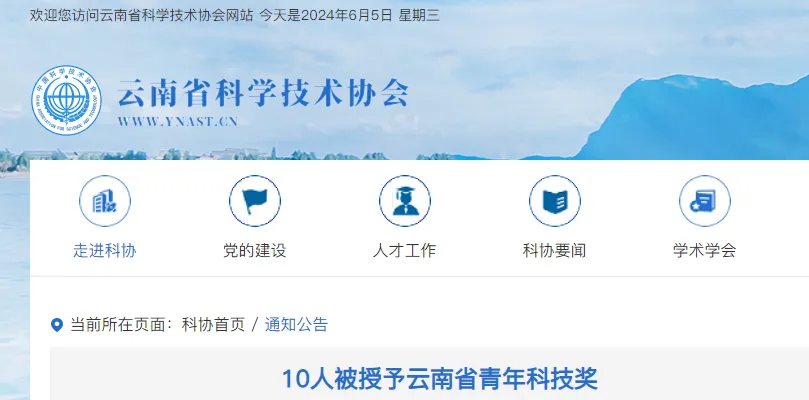Click the round globe association logo
Image resolution: width=809 pixels, height=400 pixels.
coord(67,100)
